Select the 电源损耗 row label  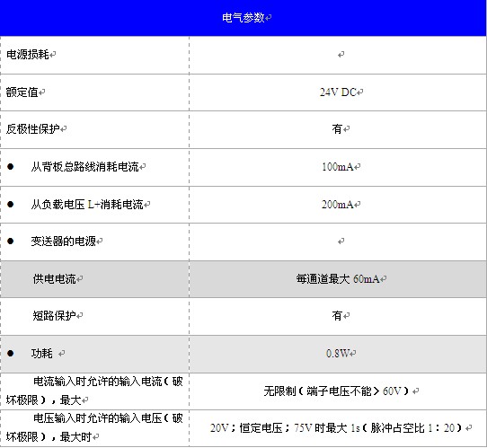[x=28, y=55]
